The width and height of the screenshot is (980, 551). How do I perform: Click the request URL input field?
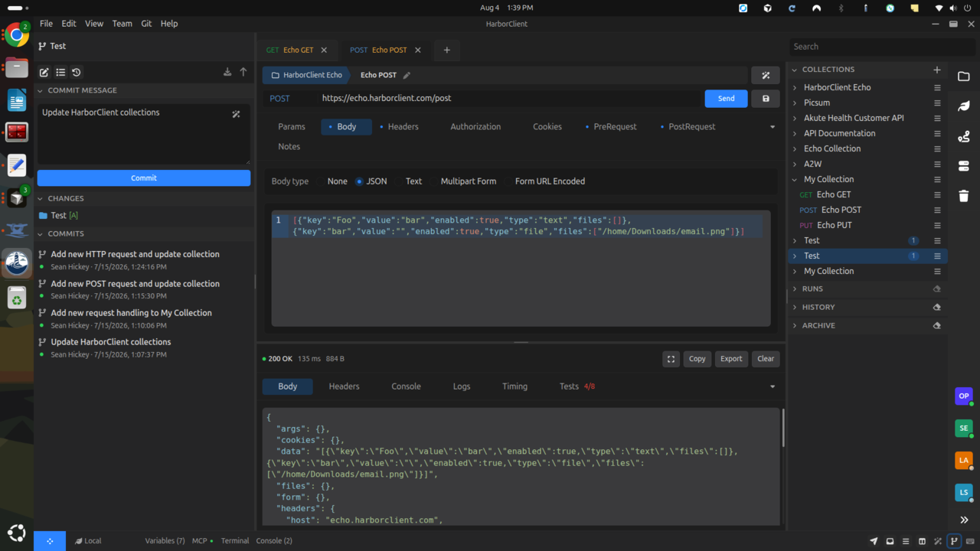(x=509, y=99)
